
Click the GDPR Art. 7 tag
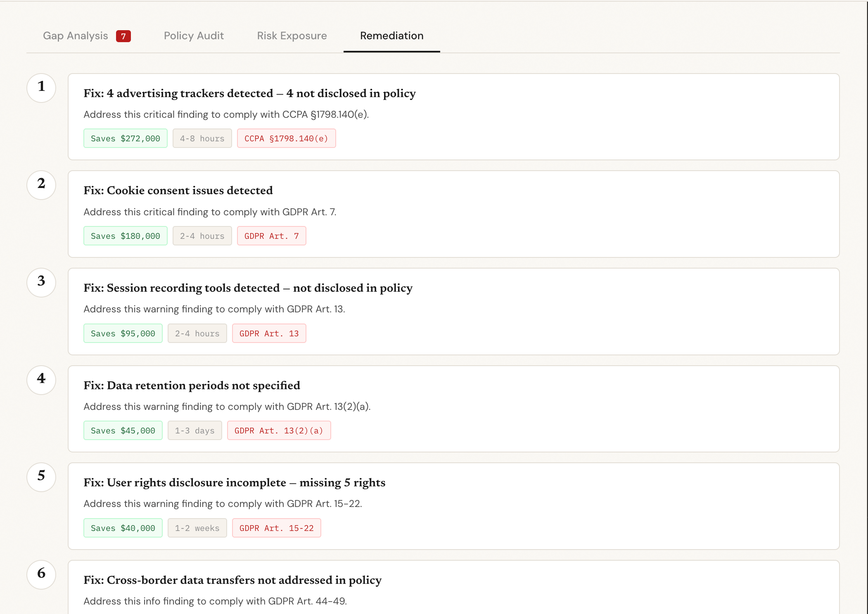click(271, 236)
